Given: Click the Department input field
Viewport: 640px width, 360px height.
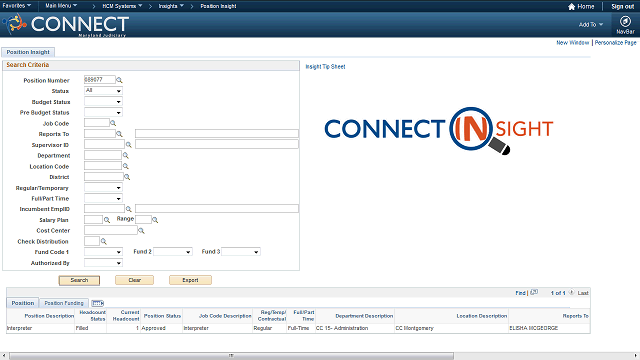Looking at the screenshot, I should pos(103,155).
